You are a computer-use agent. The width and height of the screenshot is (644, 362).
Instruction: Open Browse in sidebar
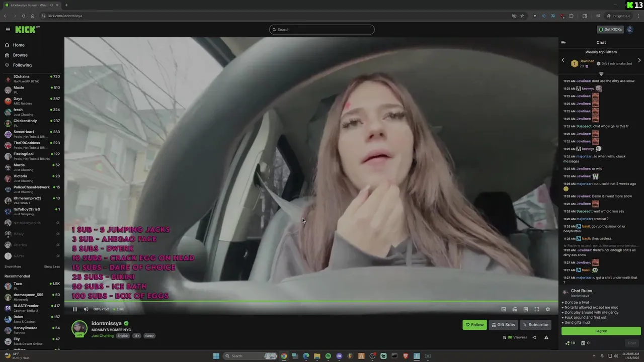[20, 55]
